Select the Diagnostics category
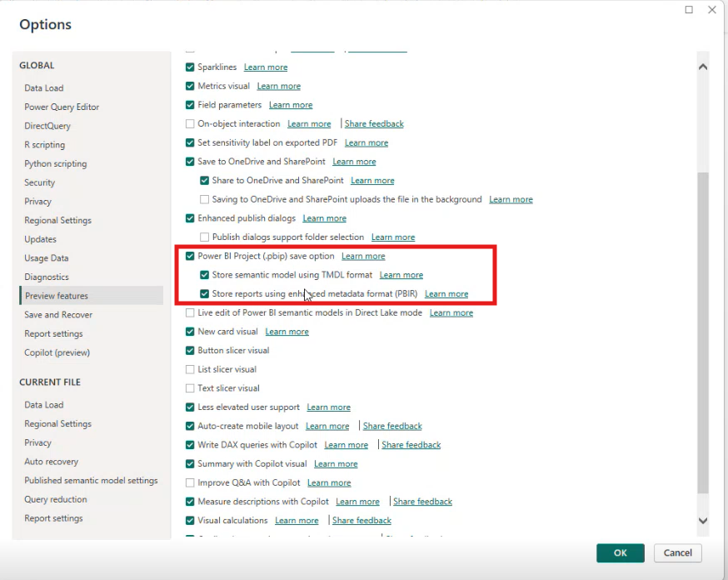 (x=47, y=277)
